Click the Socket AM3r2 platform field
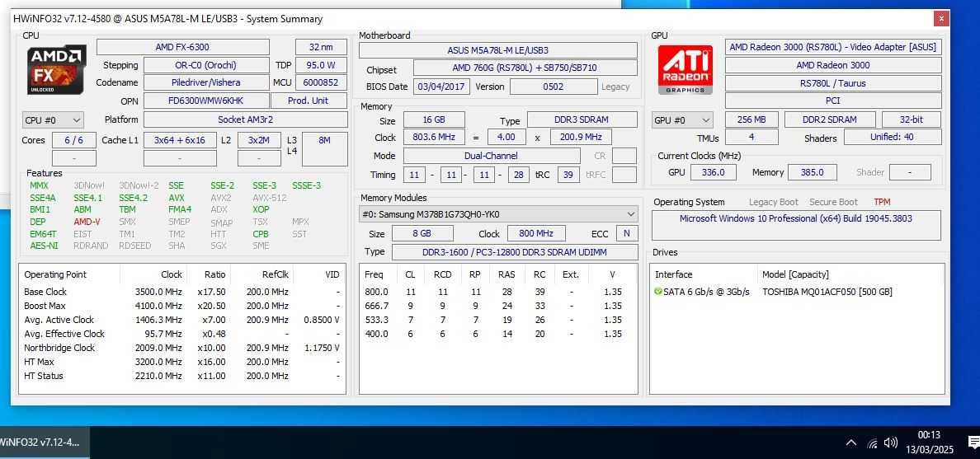 (x=246, y=119)
